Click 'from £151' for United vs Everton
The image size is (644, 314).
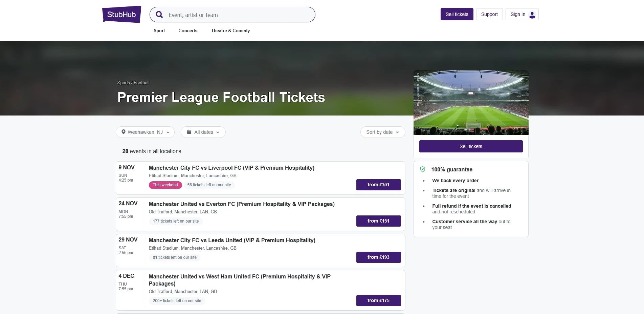pyautogui.click(x=378, y=221)
